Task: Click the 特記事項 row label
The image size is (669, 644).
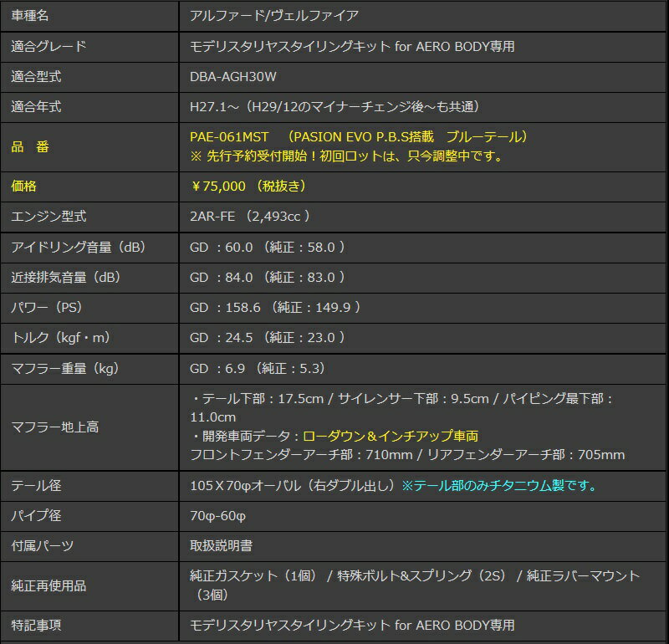Action: tap(36, 625)
